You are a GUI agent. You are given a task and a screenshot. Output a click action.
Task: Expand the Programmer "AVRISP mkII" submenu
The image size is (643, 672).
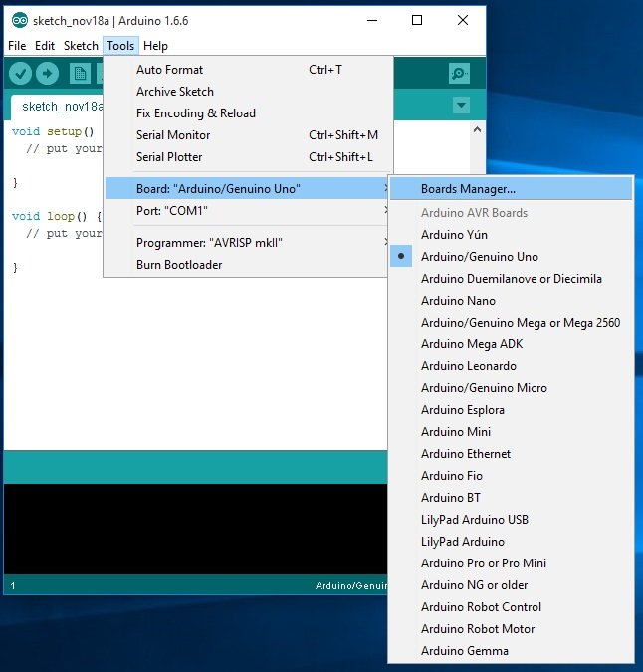tap(247, 243)
